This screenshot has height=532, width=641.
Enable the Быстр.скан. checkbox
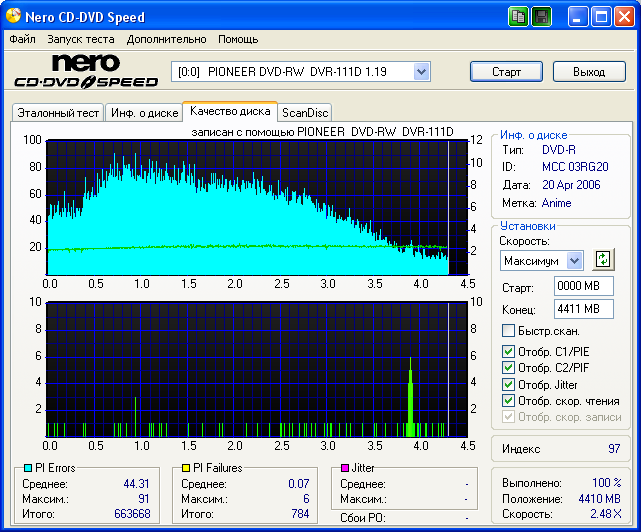[x=508, y=331]
